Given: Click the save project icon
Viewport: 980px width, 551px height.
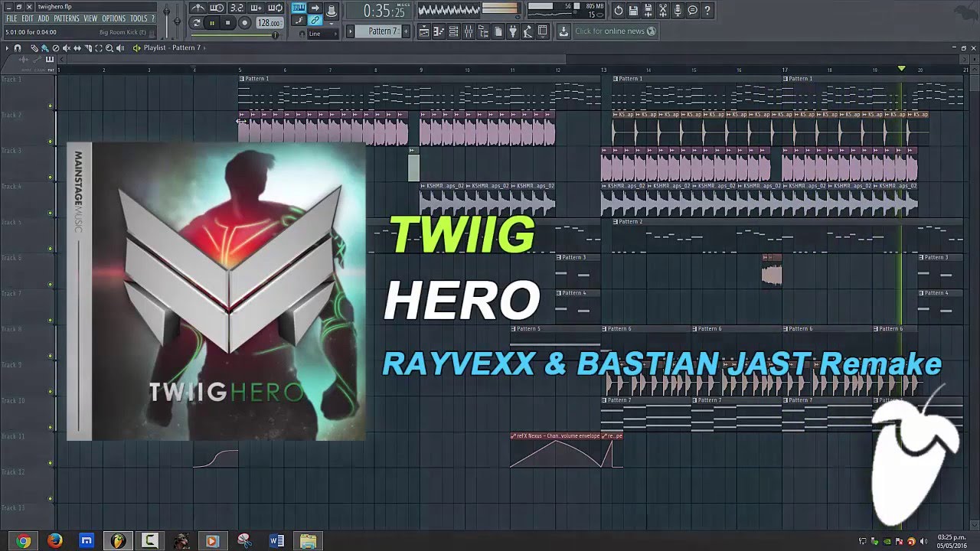Looking at the screenshot, I should 634,11.
